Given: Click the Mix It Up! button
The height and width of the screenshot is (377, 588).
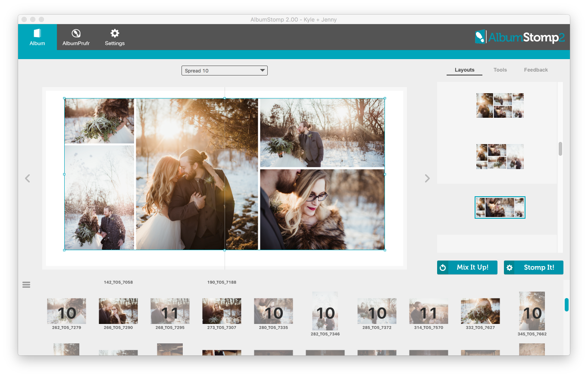Looking at the screenshot, I should pos(467,267).
